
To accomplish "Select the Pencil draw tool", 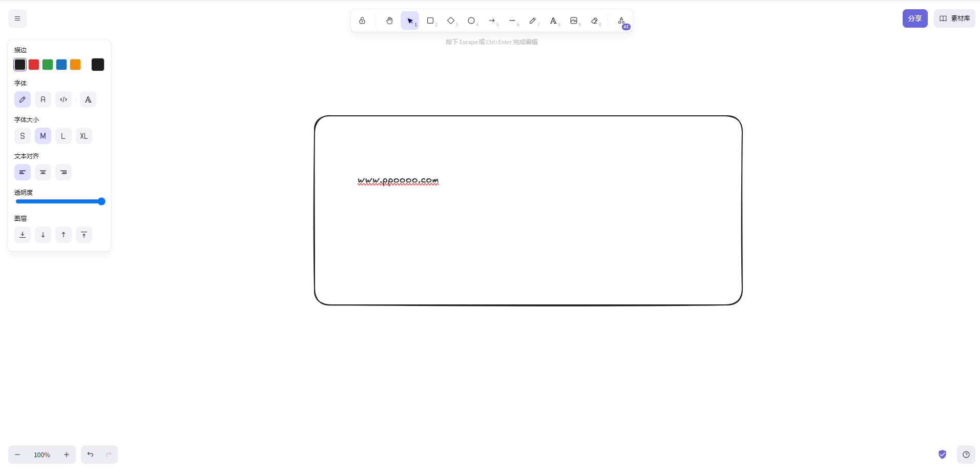I will click(533, 20).
